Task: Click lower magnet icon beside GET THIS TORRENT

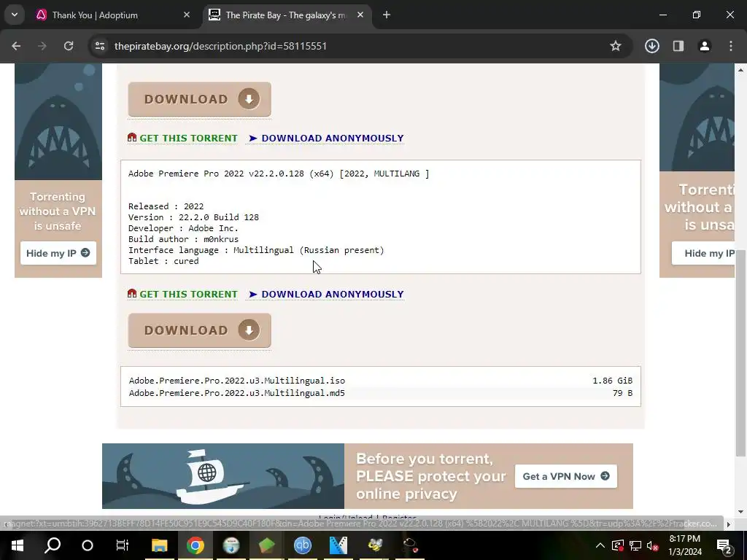Action: pos(132,293)
